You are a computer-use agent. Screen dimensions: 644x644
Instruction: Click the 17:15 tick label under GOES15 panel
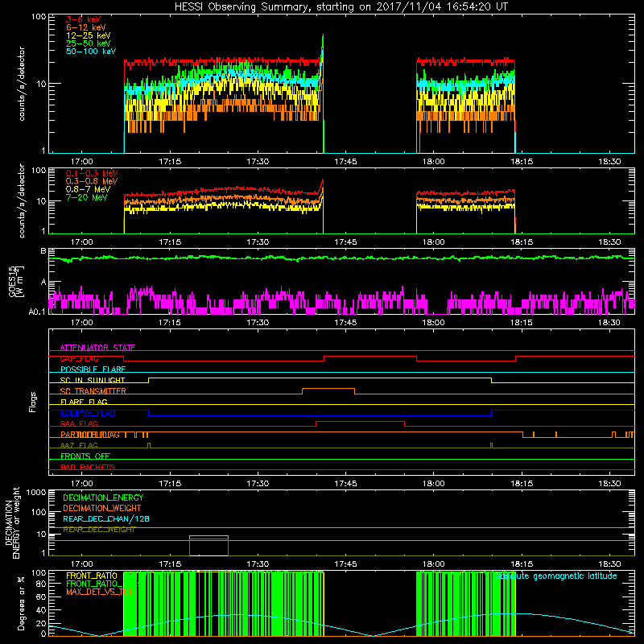coord(170,323)
